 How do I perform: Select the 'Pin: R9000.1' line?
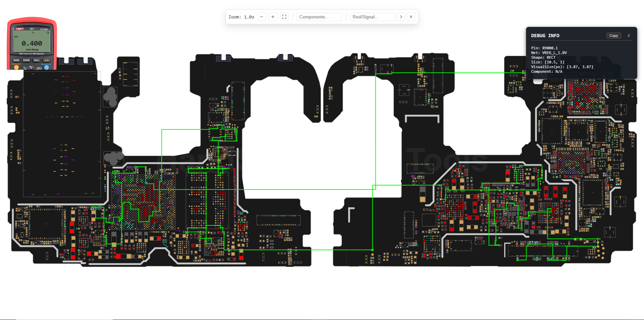coord(544,48)
